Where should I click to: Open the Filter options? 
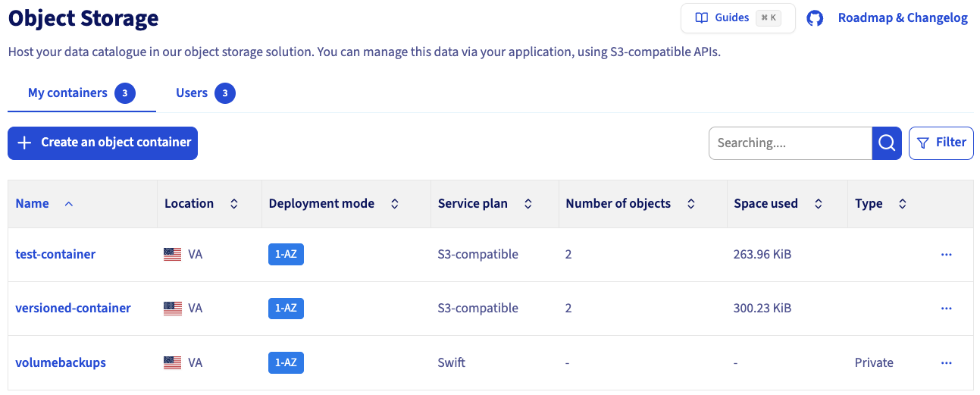click(941, 143)
